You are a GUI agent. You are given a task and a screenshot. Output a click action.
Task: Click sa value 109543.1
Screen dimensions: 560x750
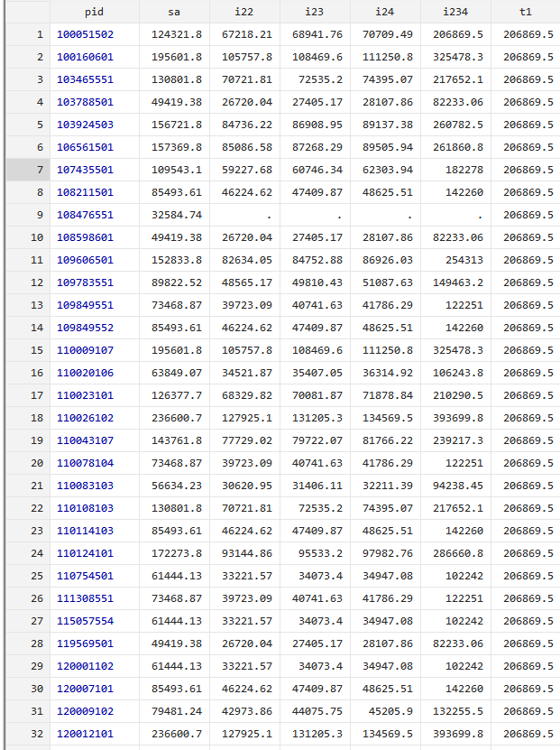click(174, 170)
